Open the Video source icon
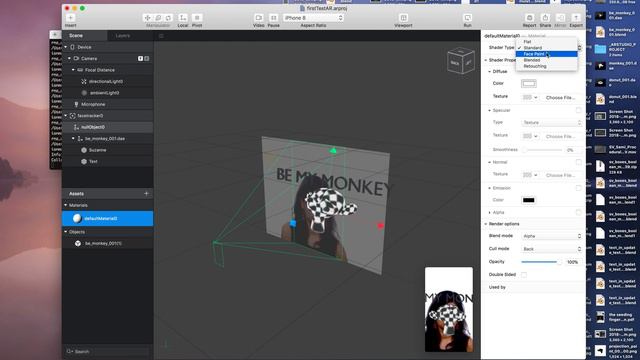This screenshot has height=360, width=640. coord(259,18)
